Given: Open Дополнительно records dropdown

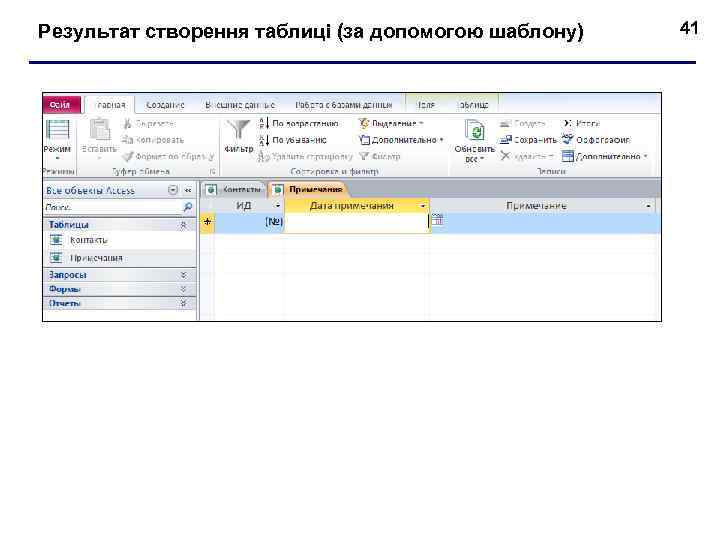Looking at the screenshot, I should [605, 157].
